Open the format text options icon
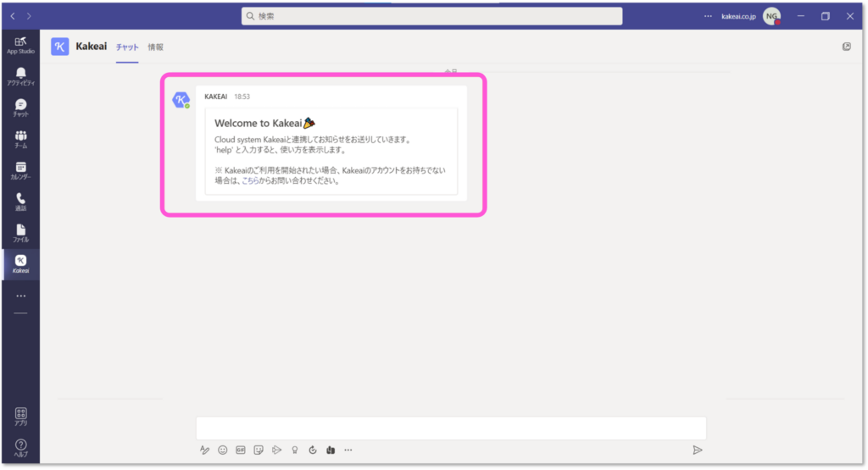The height and width of the screenshot is (470, 868). pos(204,450)
